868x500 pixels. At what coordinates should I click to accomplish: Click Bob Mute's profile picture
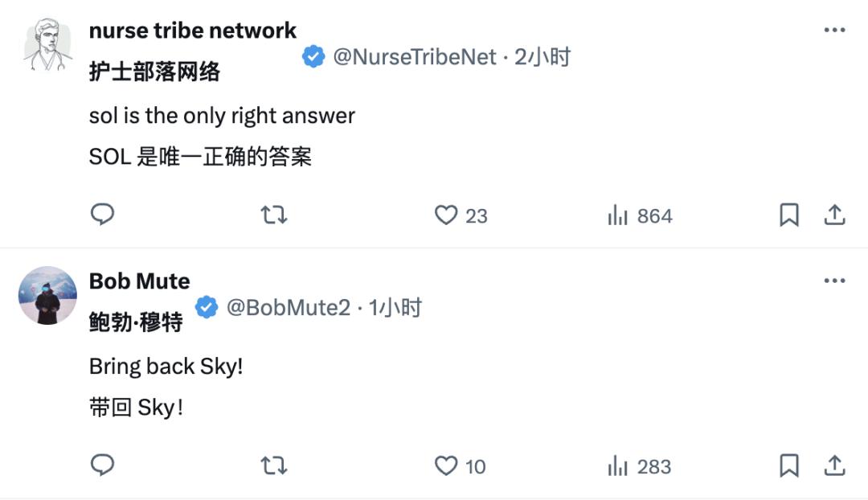pyautogui.click(x=47, y=296)
